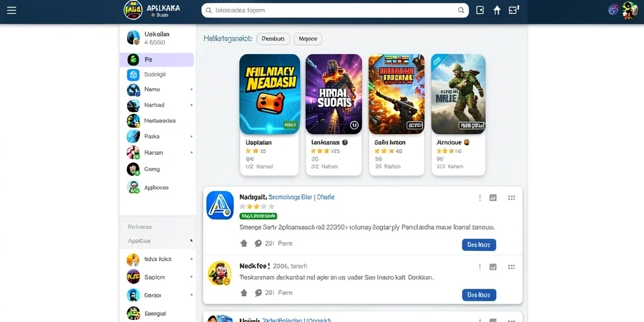Viewport: 644px width, 322px height.
Task: Select the highlighted Re sidebar item
Action: 157,60
